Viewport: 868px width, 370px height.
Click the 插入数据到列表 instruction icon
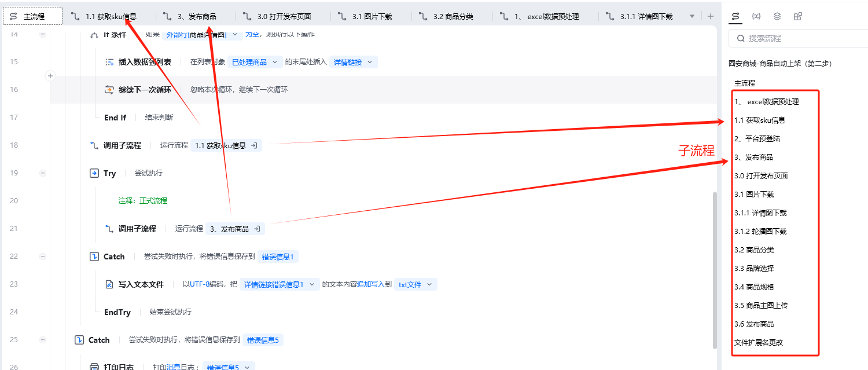coord(109,62)
